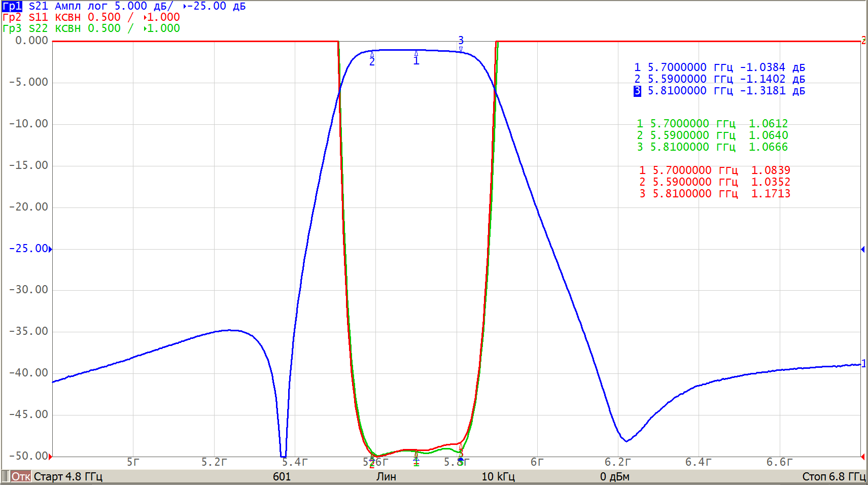Image resolution: width=868 pixels, height=485 pixels.
Task: Open the S21 format field Ампл лог
Action: pos(81,6)
